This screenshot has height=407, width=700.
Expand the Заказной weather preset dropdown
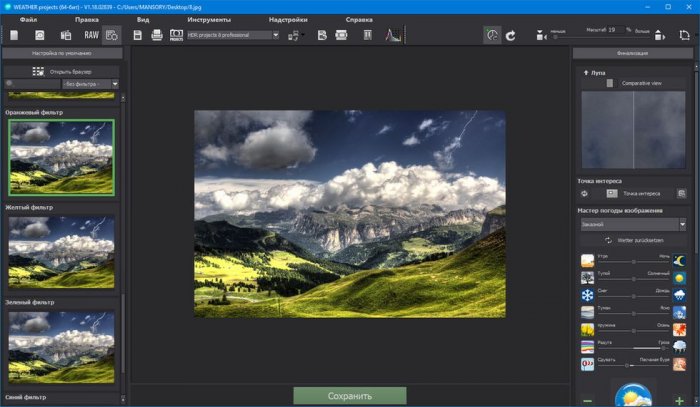point(635,225)
